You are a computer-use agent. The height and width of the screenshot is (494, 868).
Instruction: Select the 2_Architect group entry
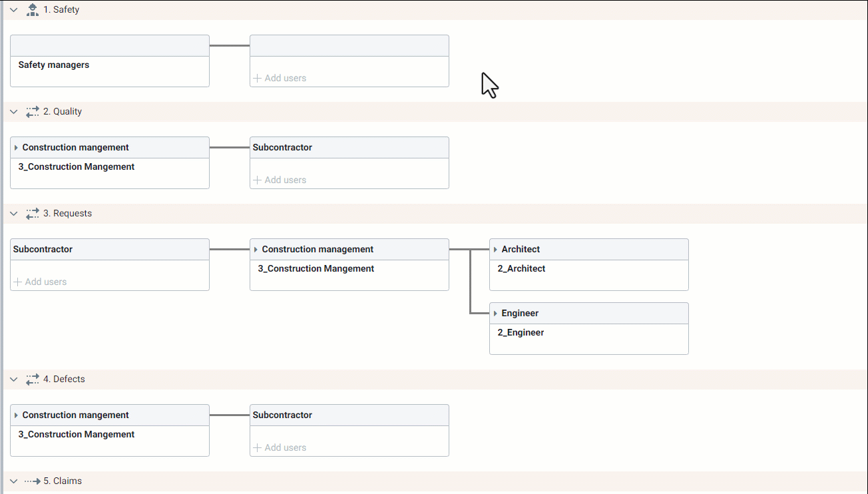[521, 269]
